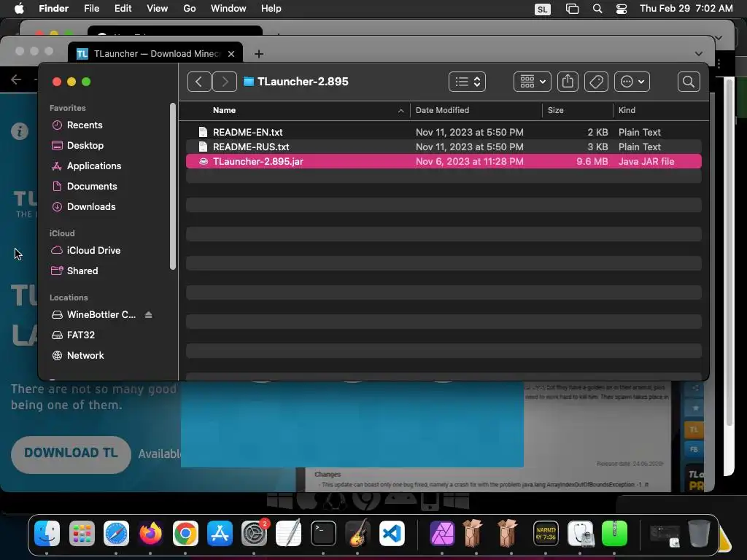
Task: Sort files by Date Modified column
Action: point(442,110)
